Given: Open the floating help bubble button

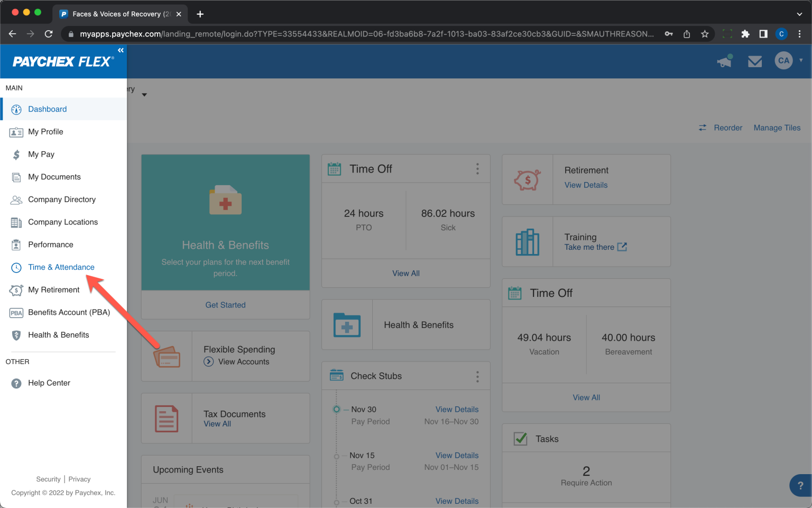Looking at the screenshot, I should (x=800, y=485).
